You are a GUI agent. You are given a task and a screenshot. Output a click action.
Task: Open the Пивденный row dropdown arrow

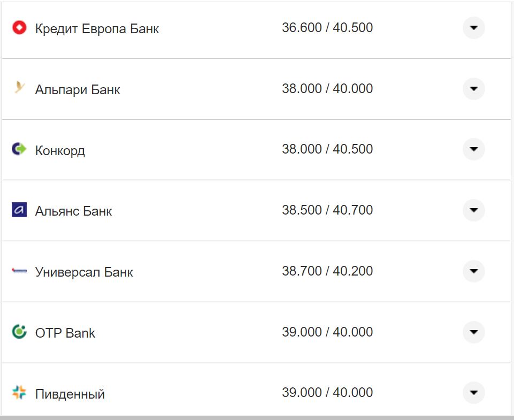[x=473, y=393]
